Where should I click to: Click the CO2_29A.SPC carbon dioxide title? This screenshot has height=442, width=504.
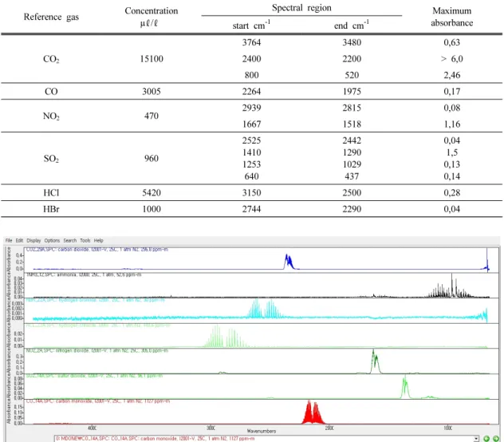click(x=97, y=249)
